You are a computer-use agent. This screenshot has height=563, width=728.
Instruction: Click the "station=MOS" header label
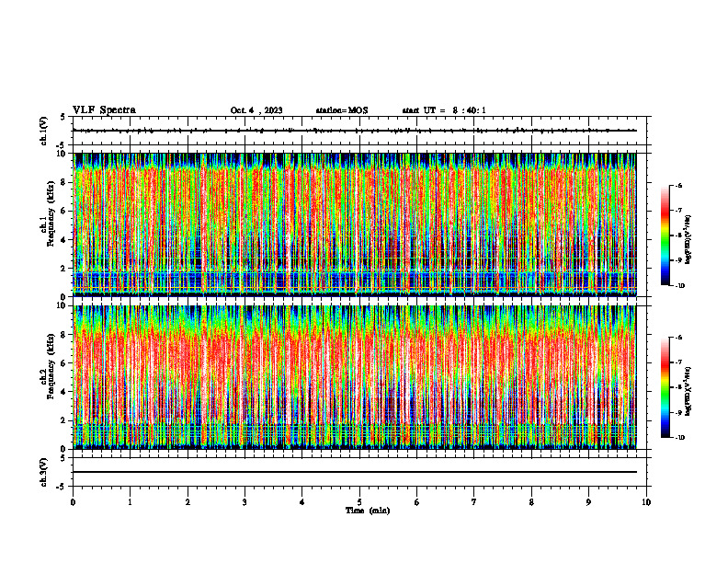tap(342, 110)
